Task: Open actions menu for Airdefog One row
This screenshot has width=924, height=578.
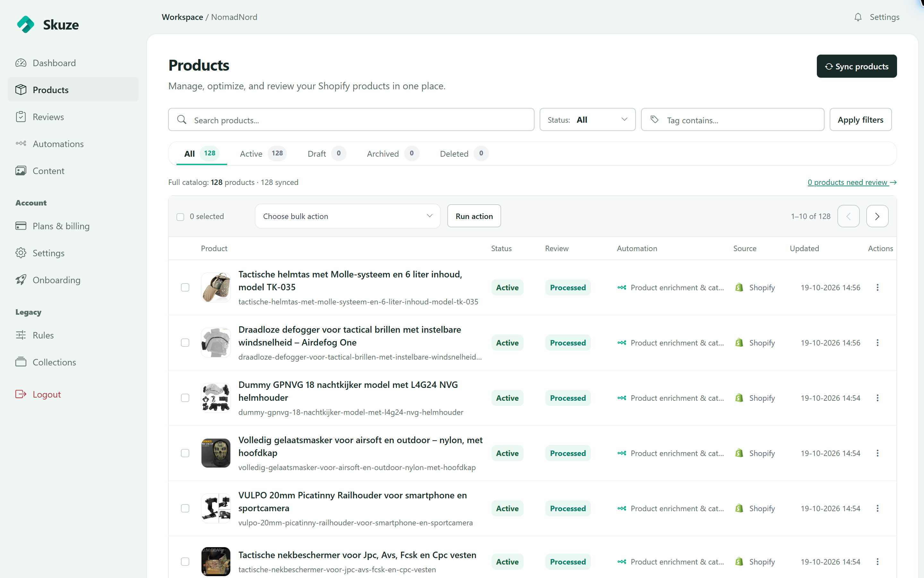Action: point(877,343)
